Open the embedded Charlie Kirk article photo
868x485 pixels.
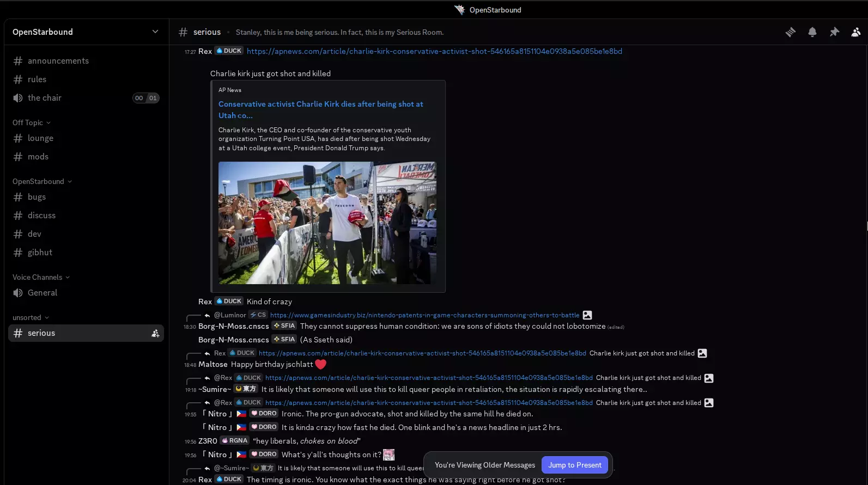(x=327, y=223)
